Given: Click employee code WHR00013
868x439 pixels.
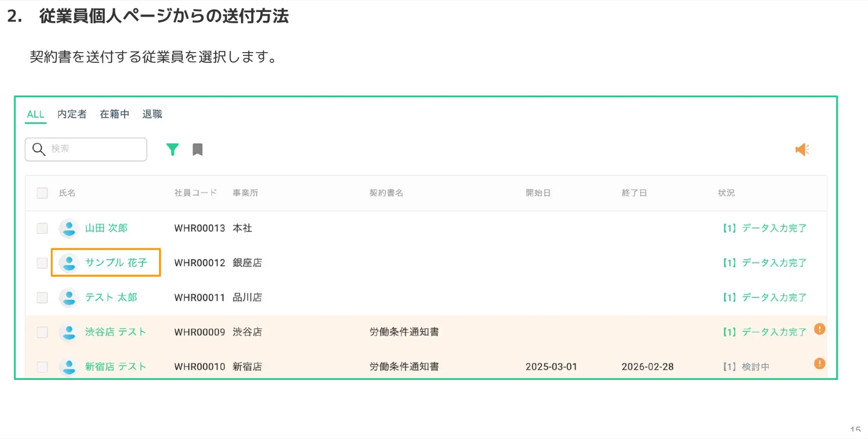Looking at the screenshot, I should point(200,228).
